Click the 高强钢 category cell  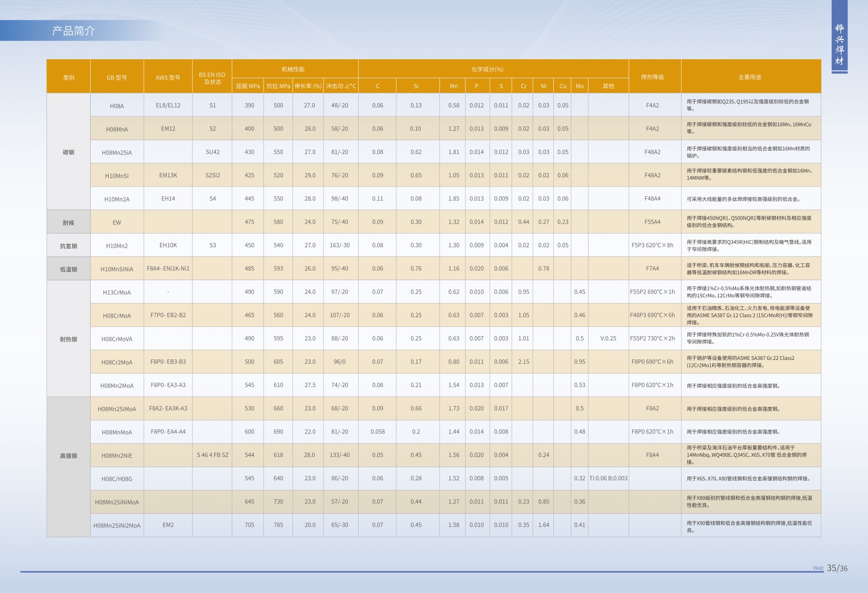(x=68, y=456)
